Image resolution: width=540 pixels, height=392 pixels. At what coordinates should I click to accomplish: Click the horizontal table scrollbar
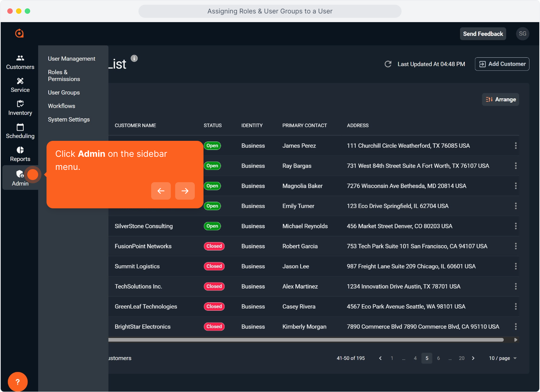coord(305,340)
